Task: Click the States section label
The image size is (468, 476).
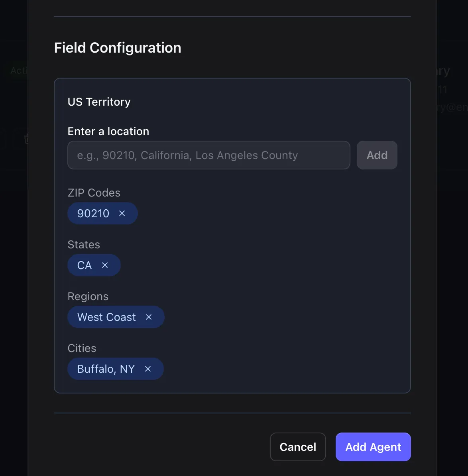Action: point(84,244)
